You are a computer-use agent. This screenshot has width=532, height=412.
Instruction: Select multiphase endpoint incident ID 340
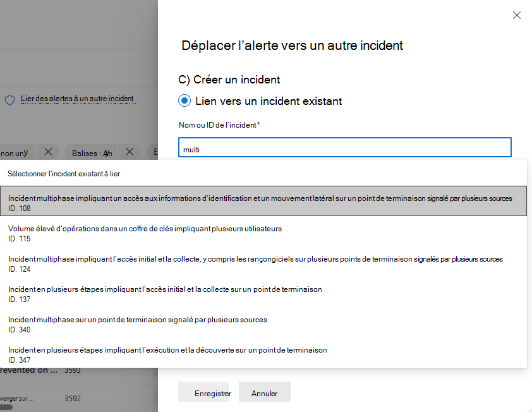click(263, 324)
